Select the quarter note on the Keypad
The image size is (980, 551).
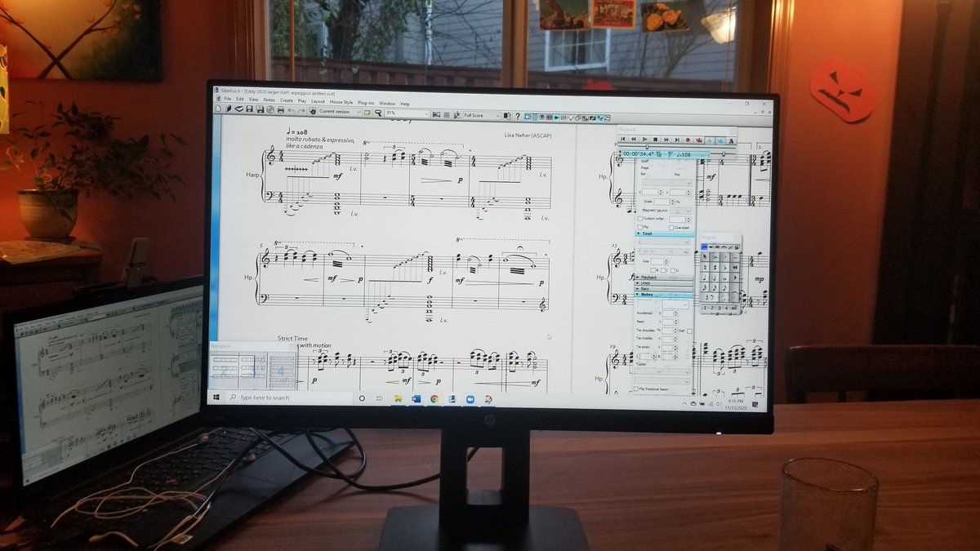(704, 278)
